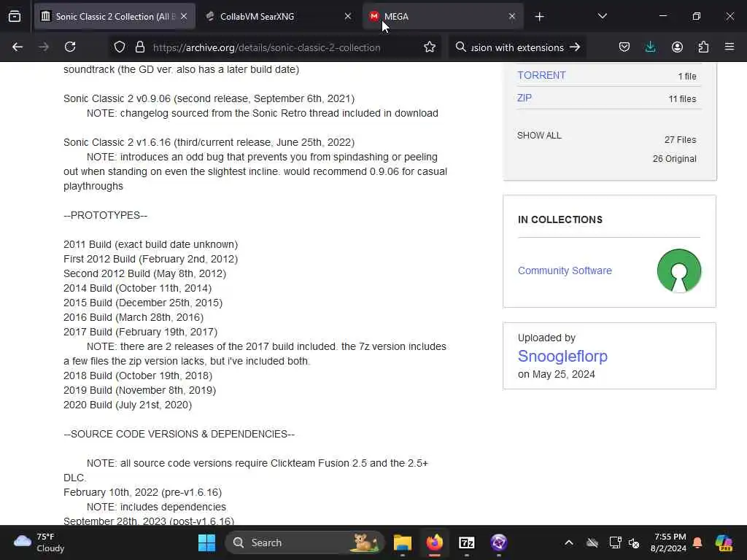Download the TORRENT file link

541,75
